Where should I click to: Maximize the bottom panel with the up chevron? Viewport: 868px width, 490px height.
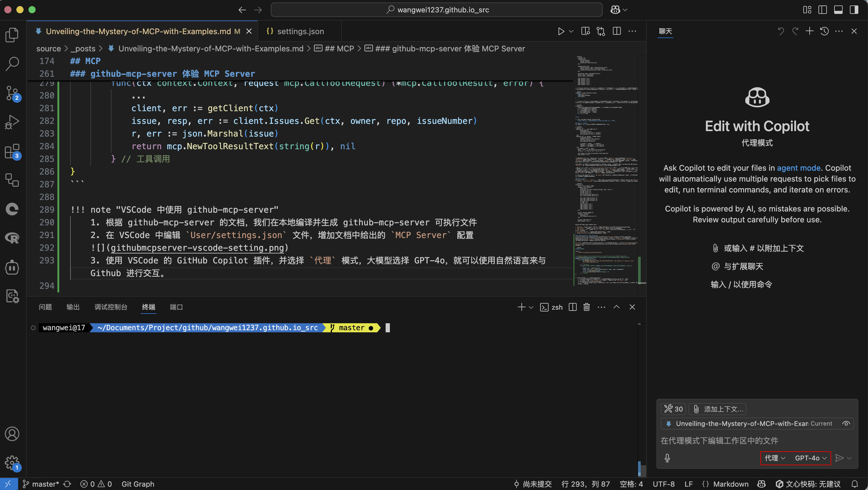tap(616, 307)
